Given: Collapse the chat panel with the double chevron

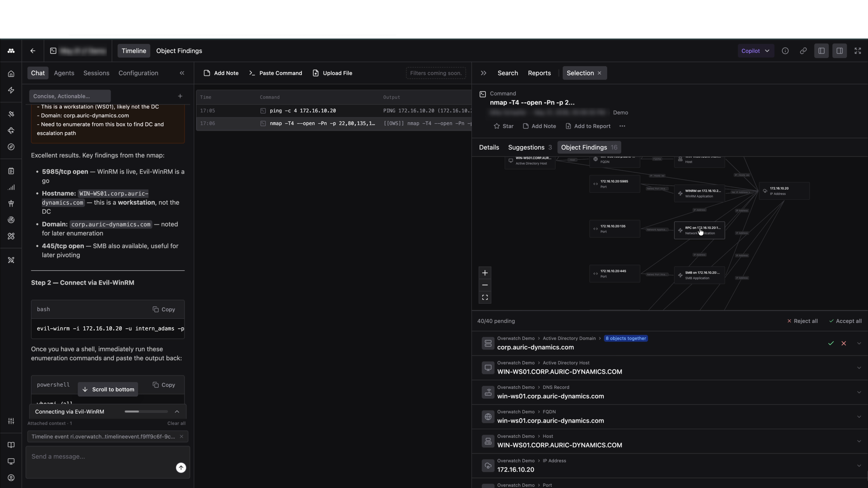Looking at the screenshot, I should [x=182, y=73].
